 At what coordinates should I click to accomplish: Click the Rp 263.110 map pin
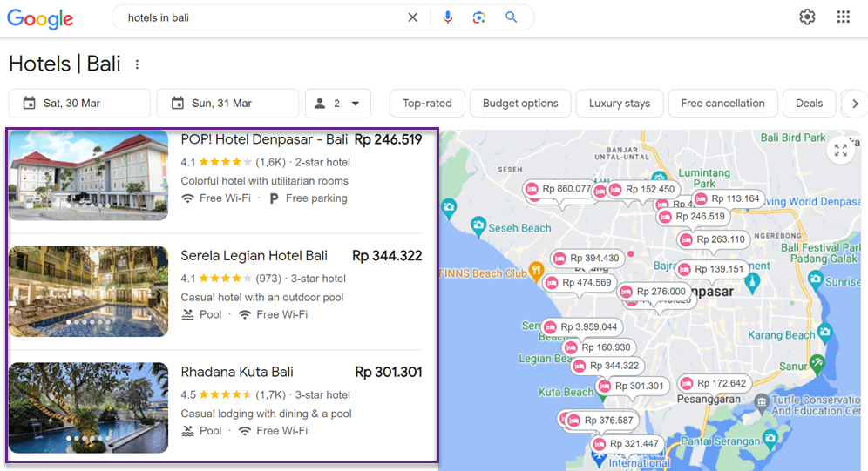(x=714, y=239)
